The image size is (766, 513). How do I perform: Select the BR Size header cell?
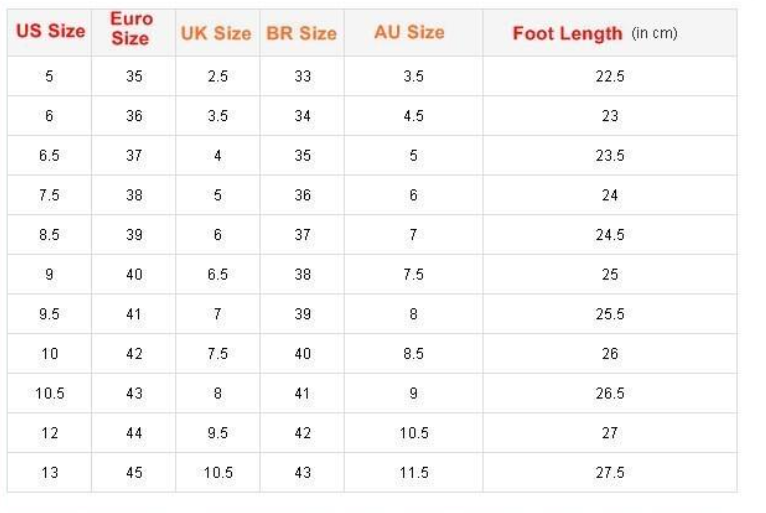pyautogui.click(x=301, y=33)
